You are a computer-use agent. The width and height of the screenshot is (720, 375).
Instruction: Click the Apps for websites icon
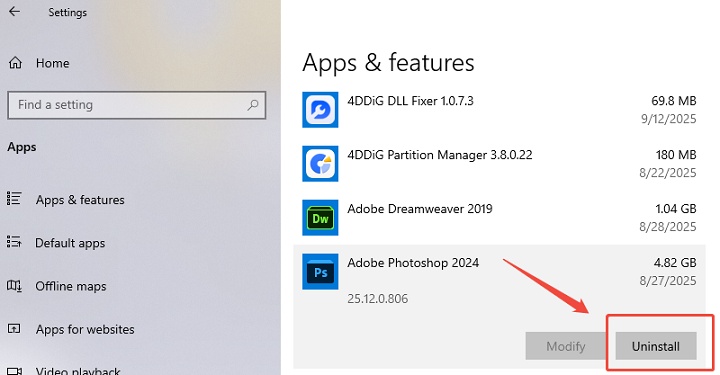click(x=14, y=329)
